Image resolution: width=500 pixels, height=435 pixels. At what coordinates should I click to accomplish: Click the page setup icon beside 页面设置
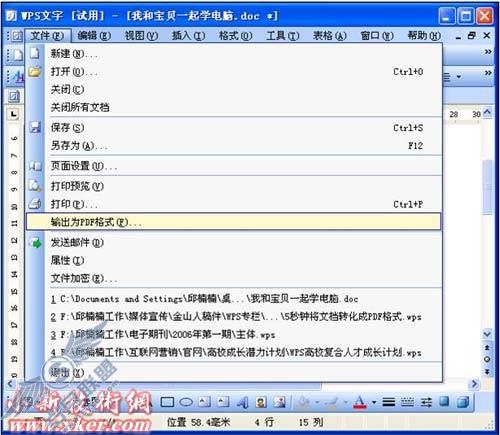point(35,165)
